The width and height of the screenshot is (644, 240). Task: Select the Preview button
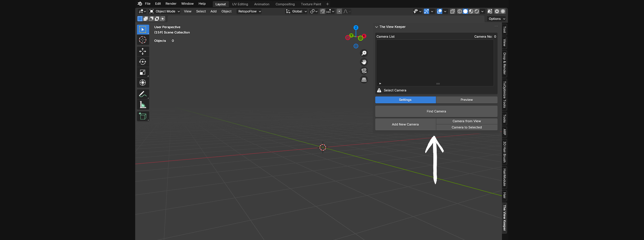click(x=467, y=100)
